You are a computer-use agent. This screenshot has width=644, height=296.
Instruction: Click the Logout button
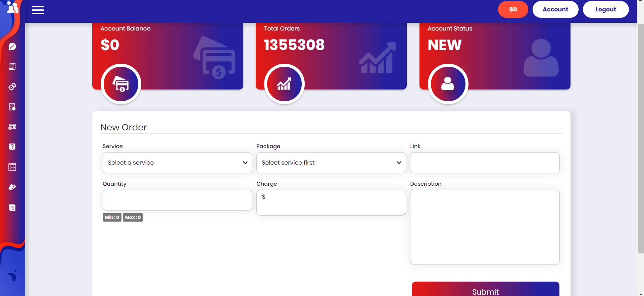coord(606,9)
